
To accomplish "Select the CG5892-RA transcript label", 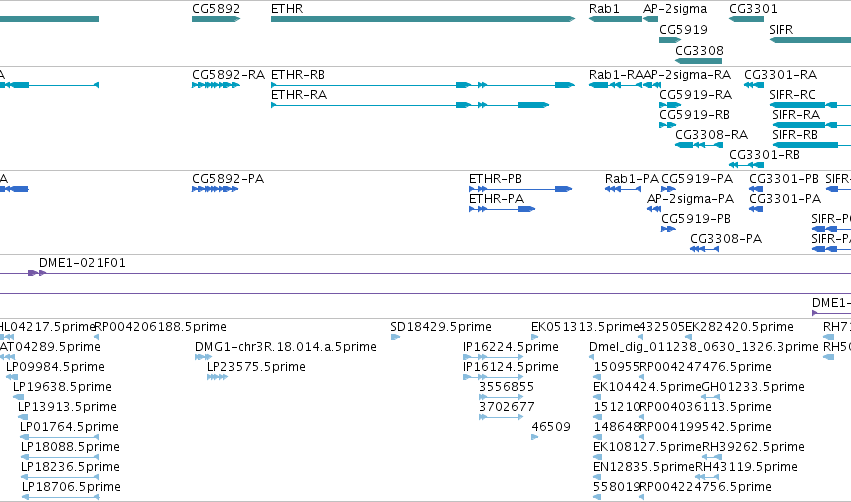I will point(228,74).
